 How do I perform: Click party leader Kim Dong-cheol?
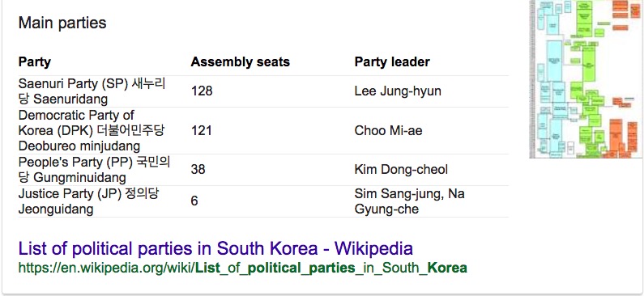tap(401, 170)
